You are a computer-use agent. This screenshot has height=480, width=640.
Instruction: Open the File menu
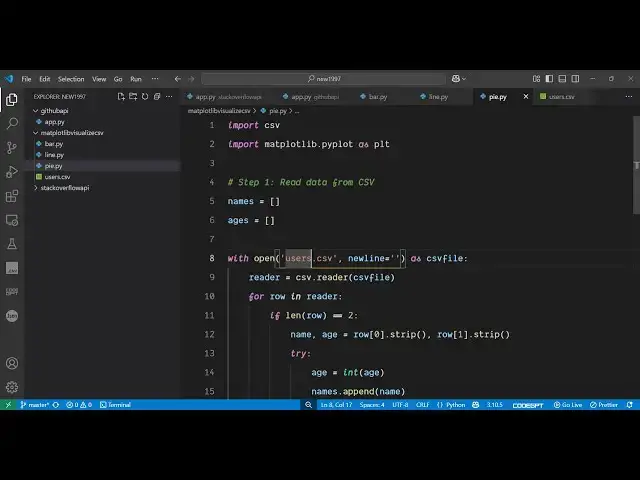tap(27, 79)
